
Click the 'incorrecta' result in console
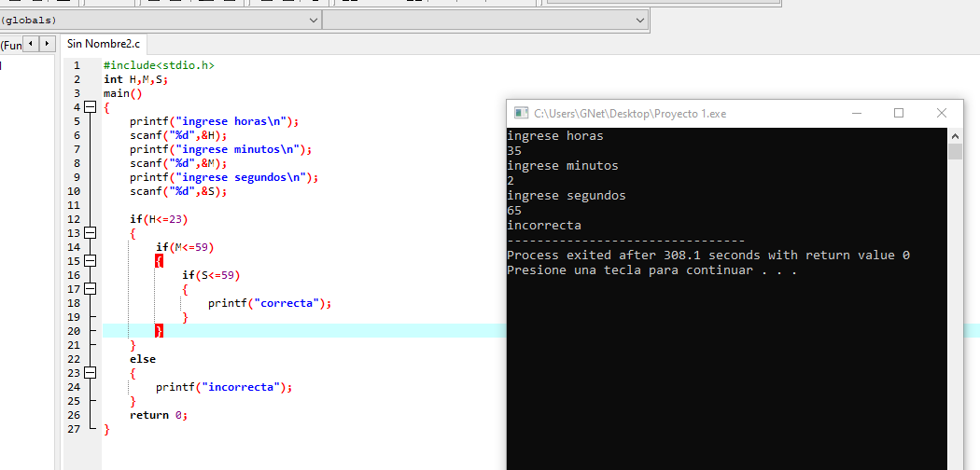(544, 226)
